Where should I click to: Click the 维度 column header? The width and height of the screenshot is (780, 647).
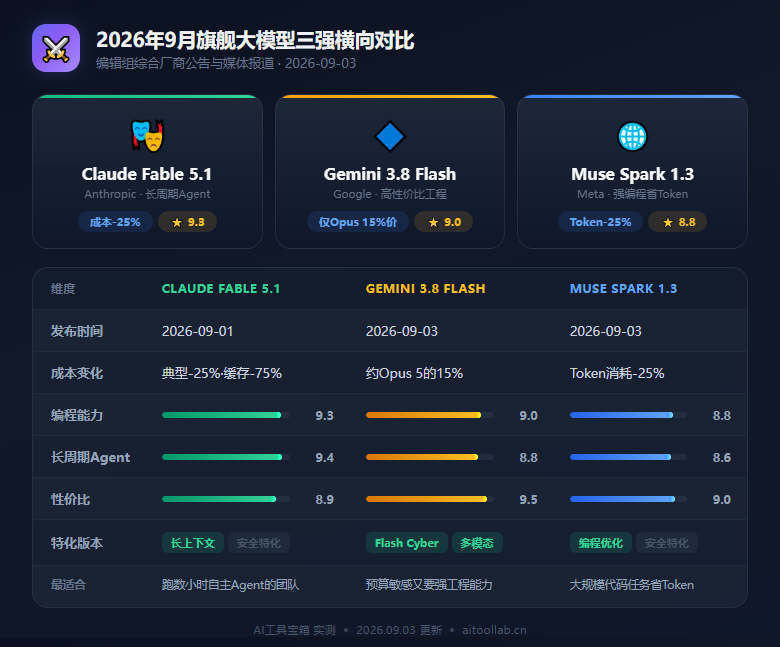[63, 288]
